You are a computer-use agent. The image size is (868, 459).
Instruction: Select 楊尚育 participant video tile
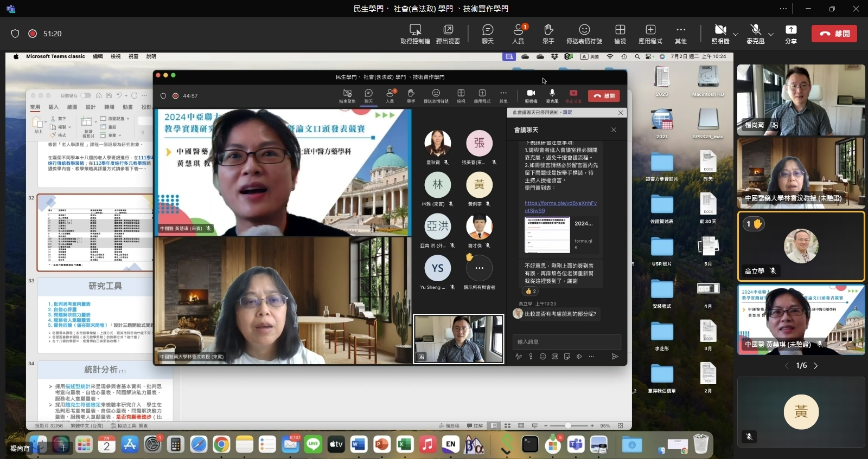point(801,100)
